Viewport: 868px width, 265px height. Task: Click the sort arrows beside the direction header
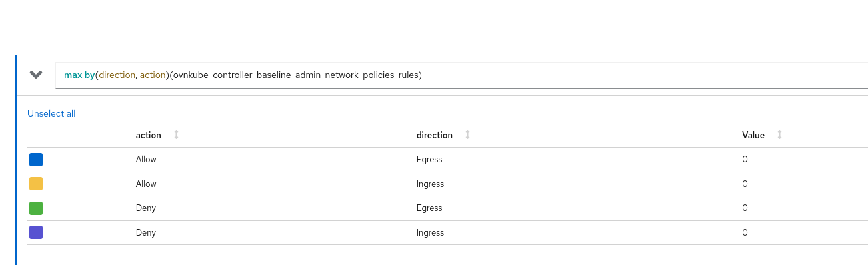pos(467,135)
